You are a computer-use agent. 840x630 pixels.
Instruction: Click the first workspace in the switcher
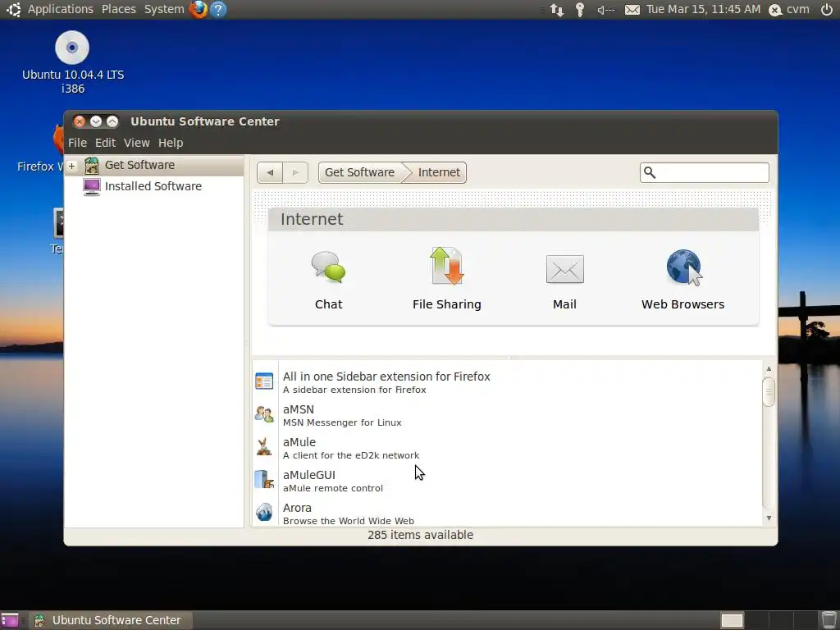click(x=732, y=620)
